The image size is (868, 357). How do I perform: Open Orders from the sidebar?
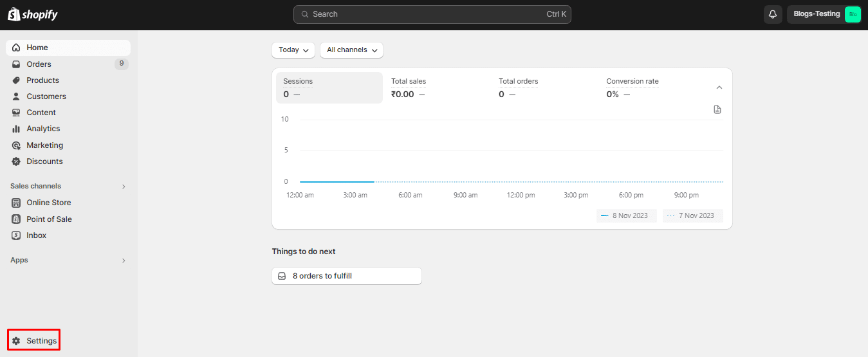pos(39,64)
